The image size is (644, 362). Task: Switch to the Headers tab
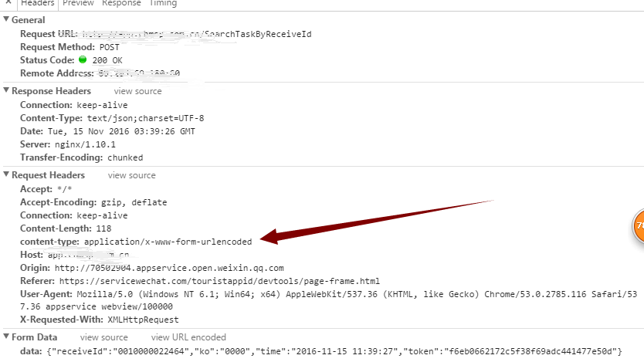[x=37, y=3]
